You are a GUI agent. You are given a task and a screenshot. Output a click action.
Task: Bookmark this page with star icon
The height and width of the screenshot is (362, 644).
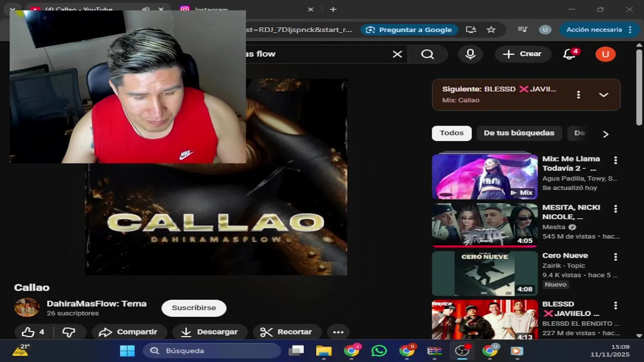coord(491,30)
